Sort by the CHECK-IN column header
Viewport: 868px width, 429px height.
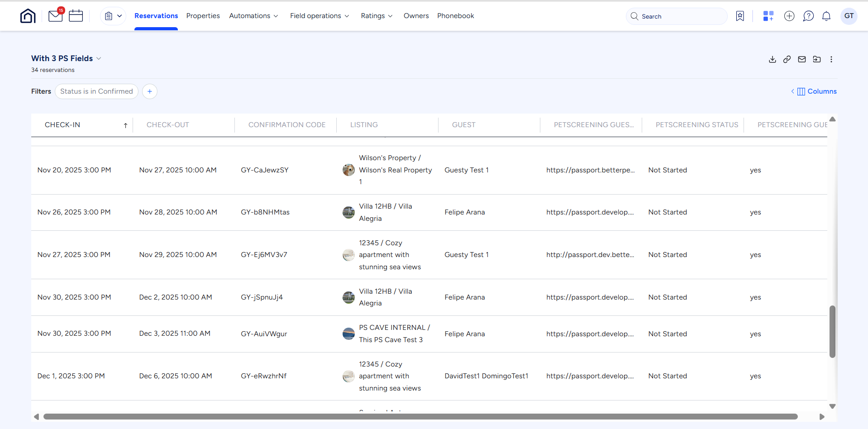(x=62, y=125)
